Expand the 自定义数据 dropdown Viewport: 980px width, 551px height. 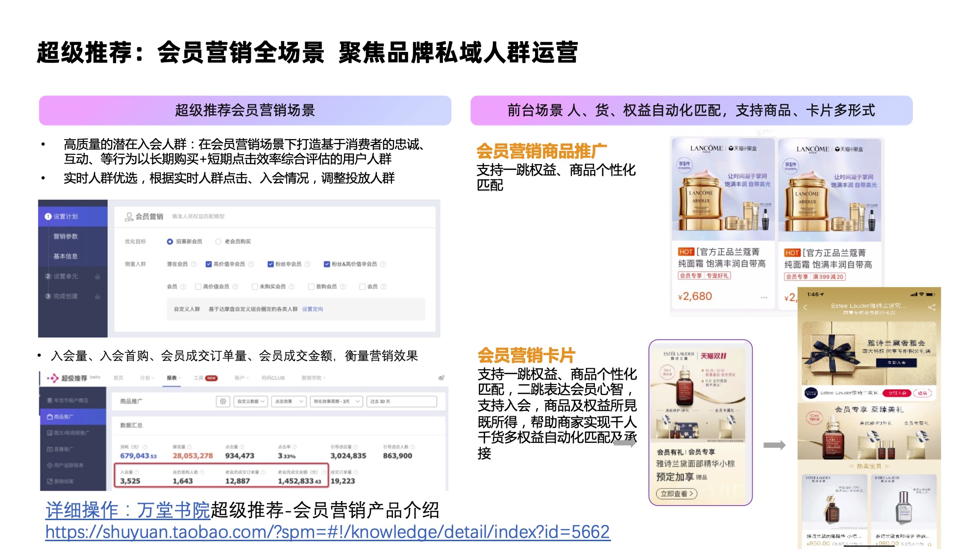click(x=250, y=401)
